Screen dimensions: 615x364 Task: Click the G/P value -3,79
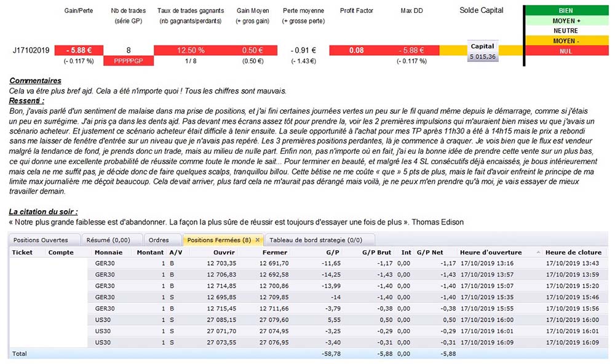(x=333, y=309)
